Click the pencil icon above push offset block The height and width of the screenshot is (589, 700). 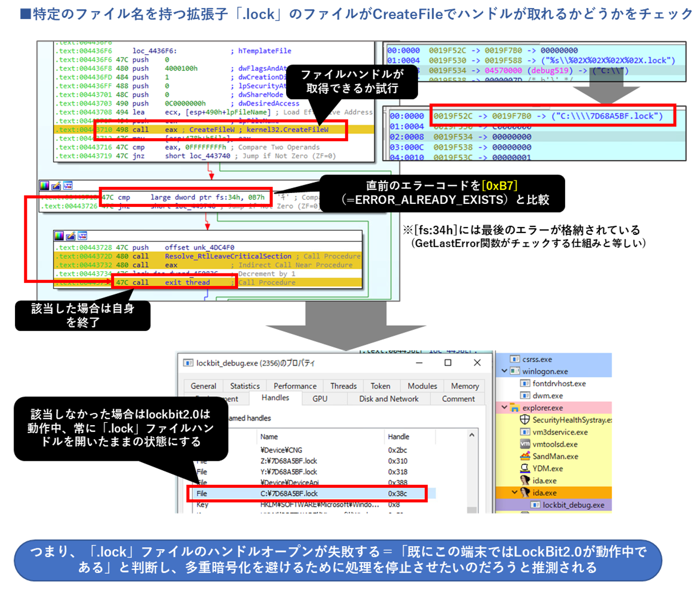71,236
